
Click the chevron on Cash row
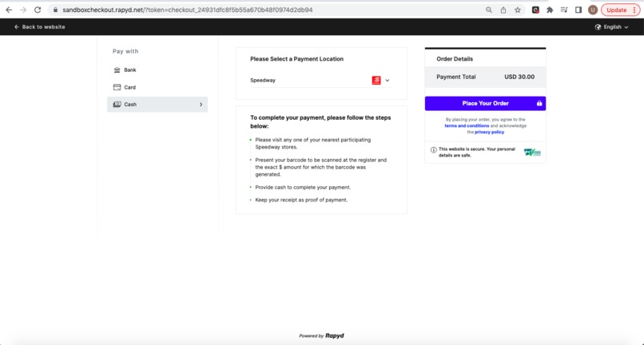[x=201, y=105]
